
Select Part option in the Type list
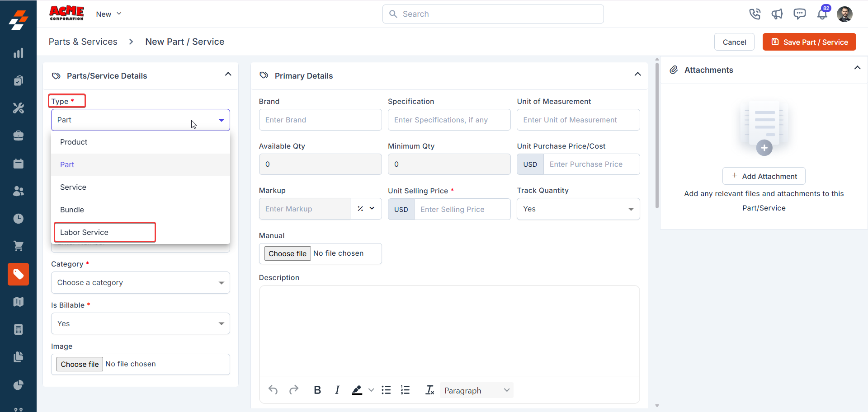point(141,165)
